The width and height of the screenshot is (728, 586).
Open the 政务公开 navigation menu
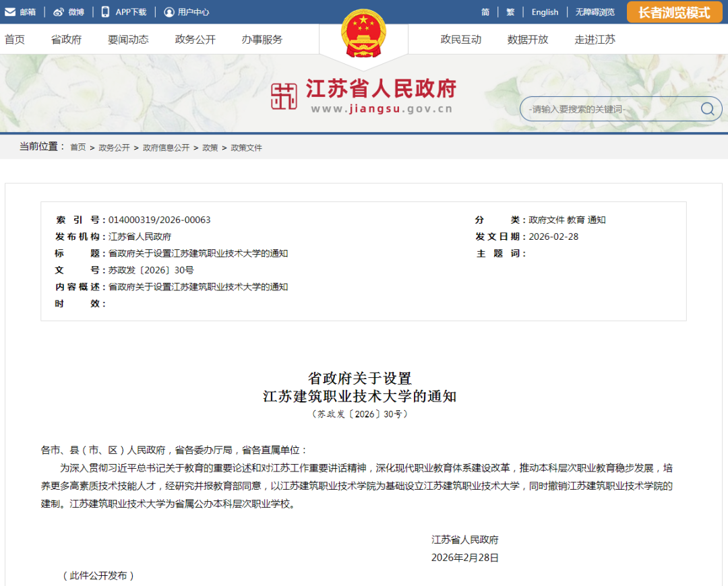pos(195,40)
